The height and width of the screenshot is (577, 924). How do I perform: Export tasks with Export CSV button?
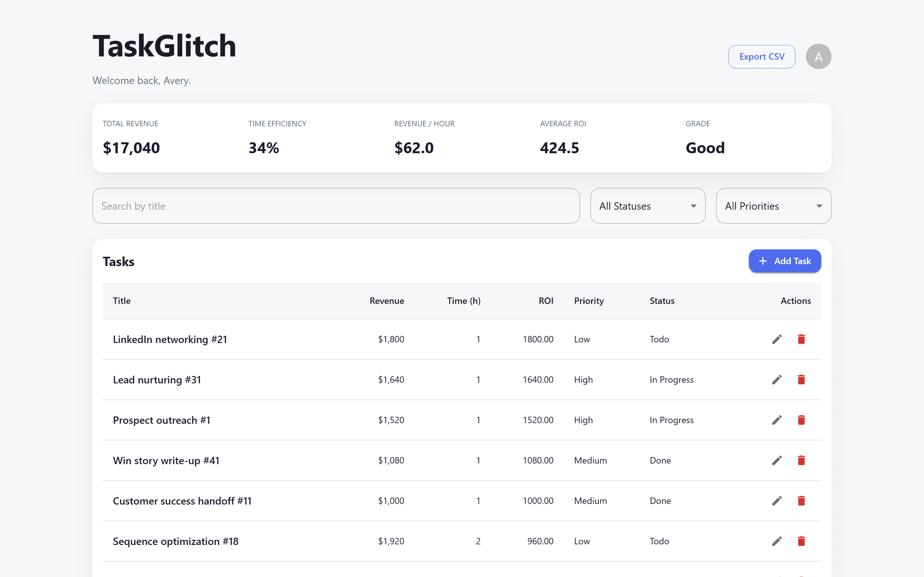click(x=761, y=56)
